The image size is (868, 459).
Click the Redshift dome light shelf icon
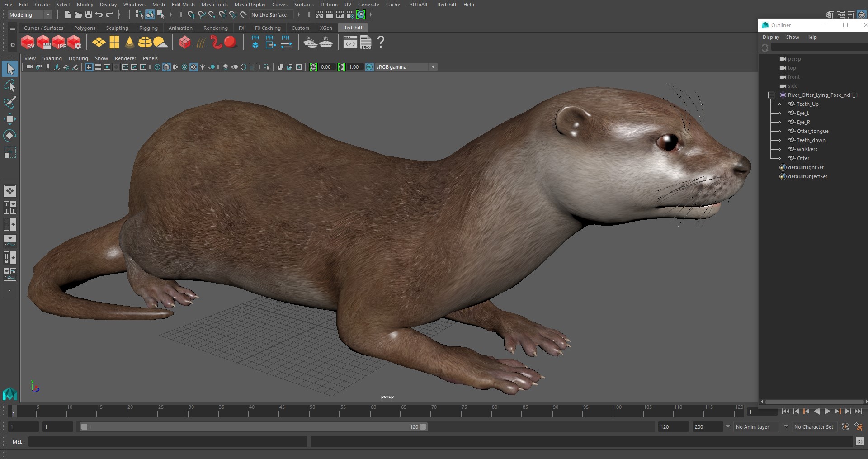[145, 43]
